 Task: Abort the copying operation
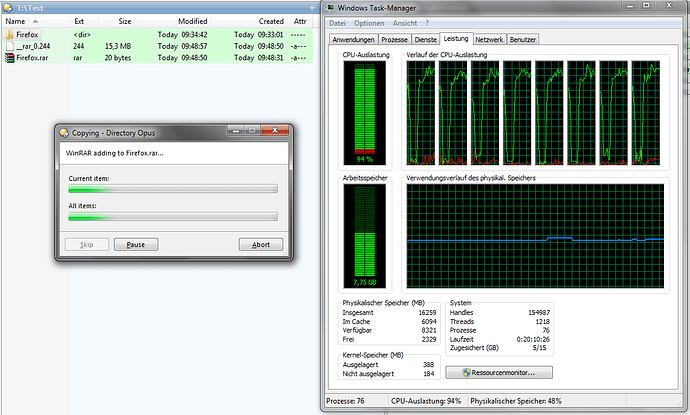tap(261, 245)
